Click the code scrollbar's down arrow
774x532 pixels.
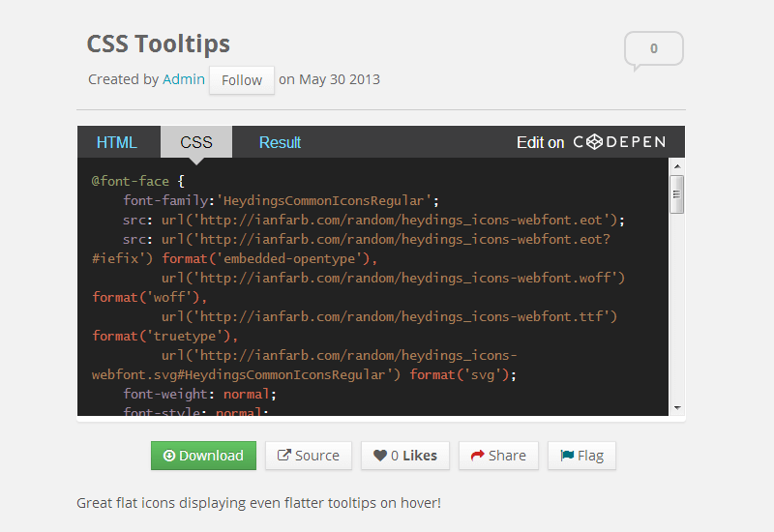click(x=677, y=407)
